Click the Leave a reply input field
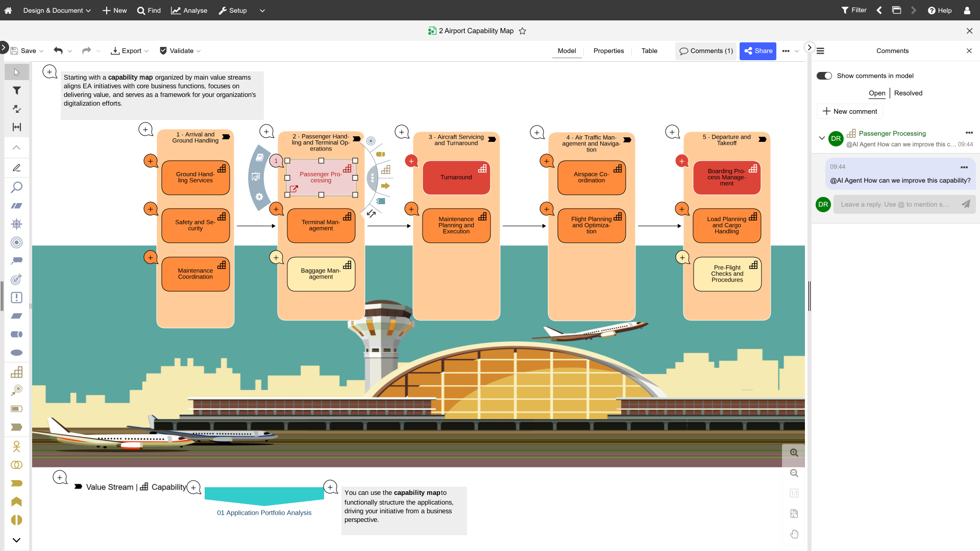The image size is (980, 551). (896, 205)
